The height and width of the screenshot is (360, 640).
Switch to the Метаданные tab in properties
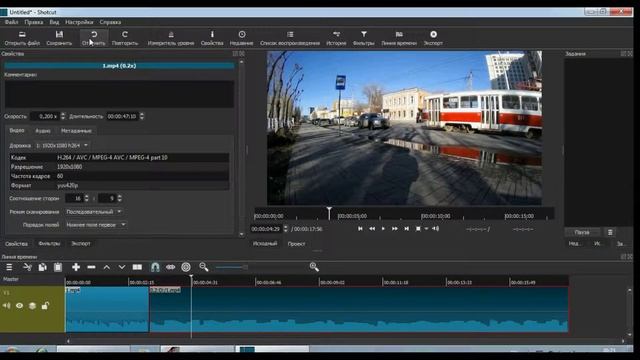pyautogui.click(x=76, y=131)
